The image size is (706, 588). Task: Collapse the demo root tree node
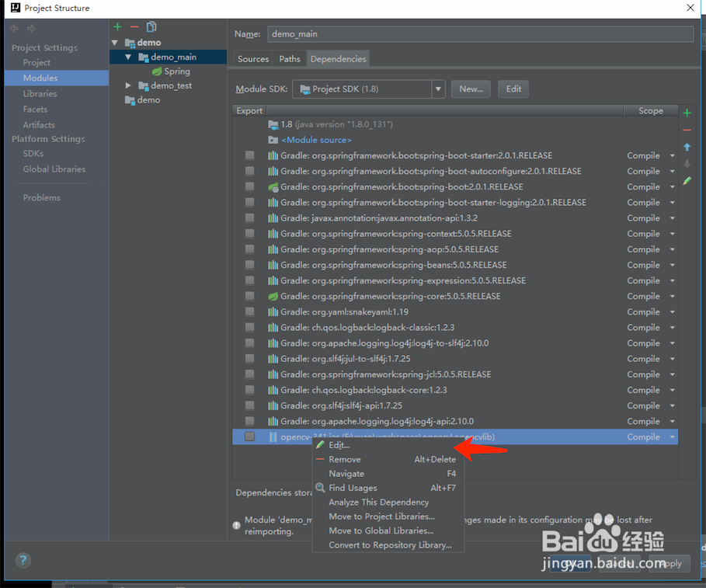click(x=115, y=43)
